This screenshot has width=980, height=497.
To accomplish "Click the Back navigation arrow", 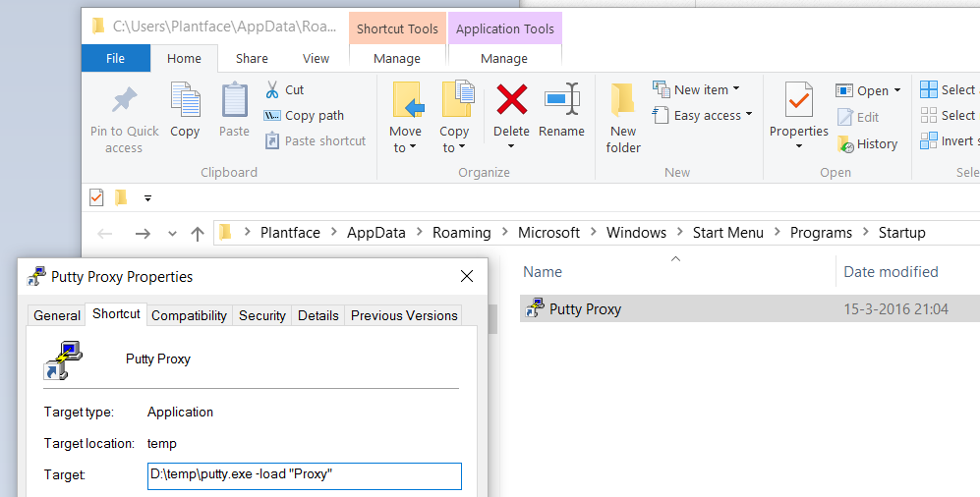I will tap(105, 234).
